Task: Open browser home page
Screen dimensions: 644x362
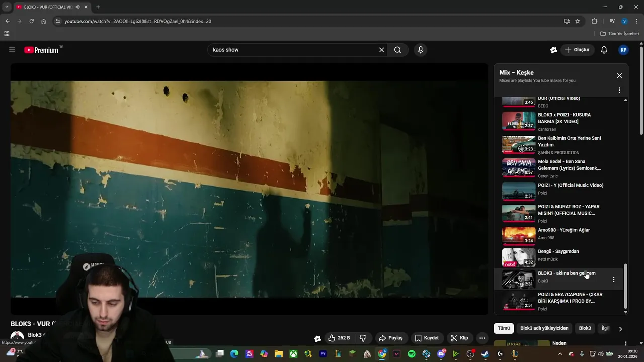Action: [x=44, y=21]
